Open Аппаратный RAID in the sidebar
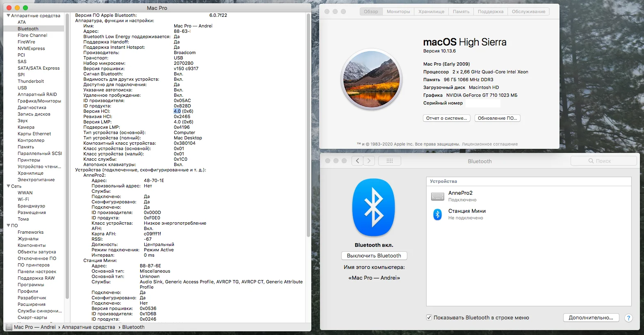Viewport: 644px width, 335px height. (37, 94)
